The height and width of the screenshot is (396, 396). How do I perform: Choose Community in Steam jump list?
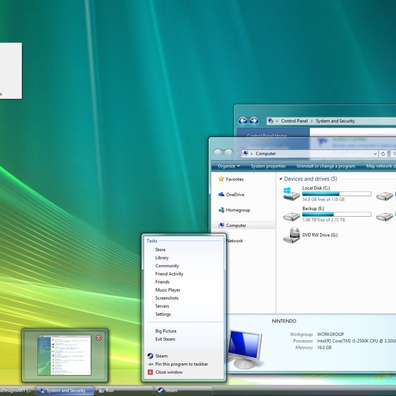[x=167, y=266]
